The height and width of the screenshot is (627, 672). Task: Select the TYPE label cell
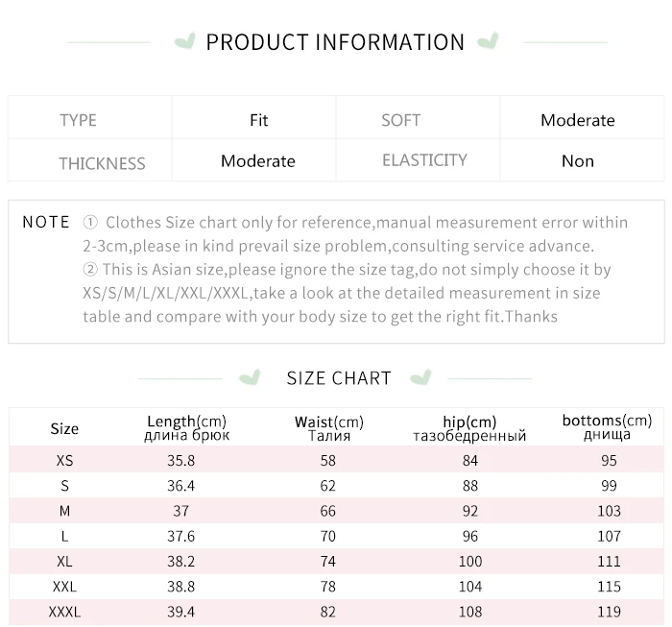[79, 120]
